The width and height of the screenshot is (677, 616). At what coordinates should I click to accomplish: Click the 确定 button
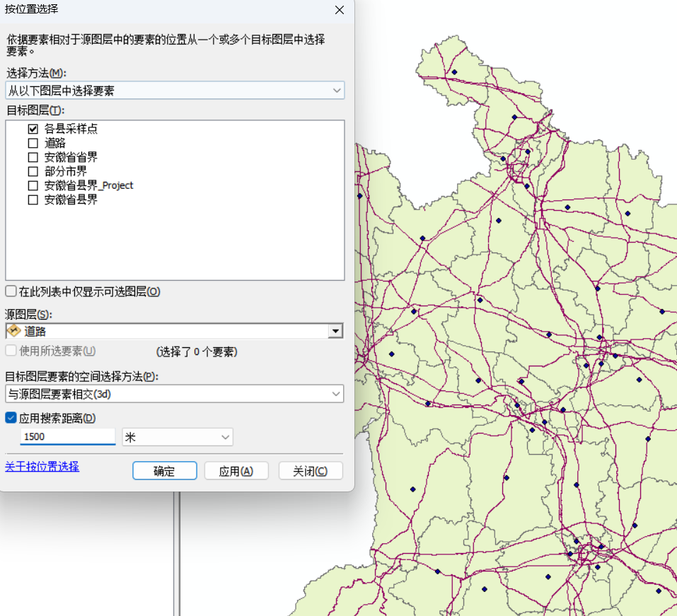[x=165, y=470]
